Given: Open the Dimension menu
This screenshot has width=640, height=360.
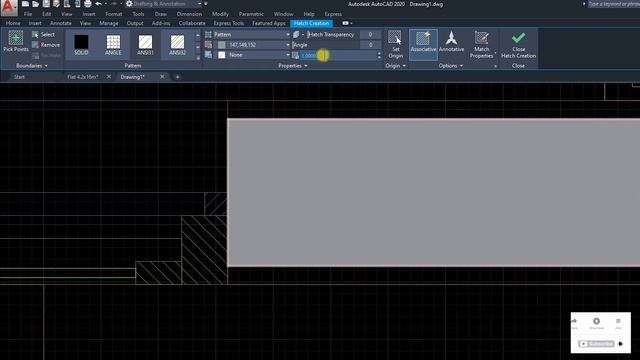Looking at the screenshot, I should pyautogui.click(x=189, y=14).
